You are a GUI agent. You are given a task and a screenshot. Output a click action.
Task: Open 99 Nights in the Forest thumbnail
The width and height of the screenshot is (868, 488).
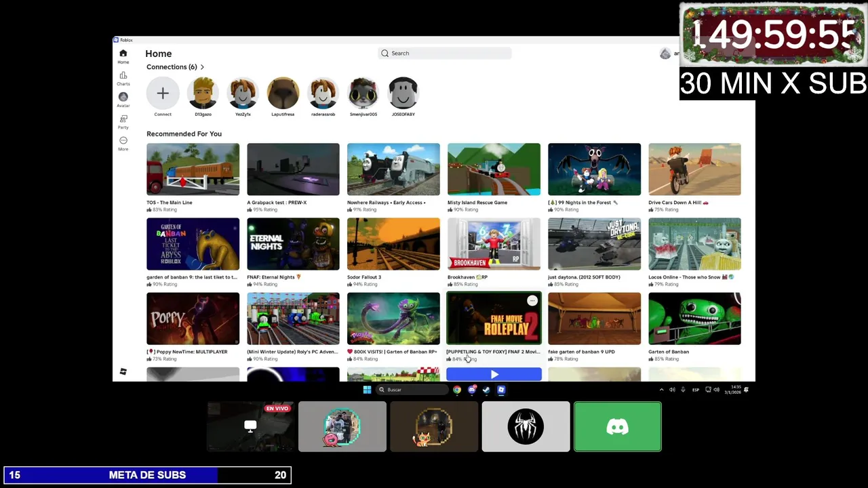(594, 169)
